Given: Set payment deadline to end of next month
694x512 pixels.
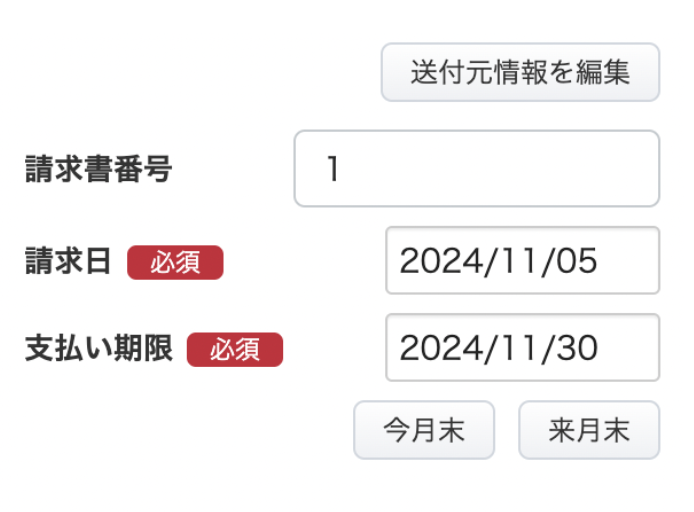Looking at the screenshot, I should [x=589, y=430].
